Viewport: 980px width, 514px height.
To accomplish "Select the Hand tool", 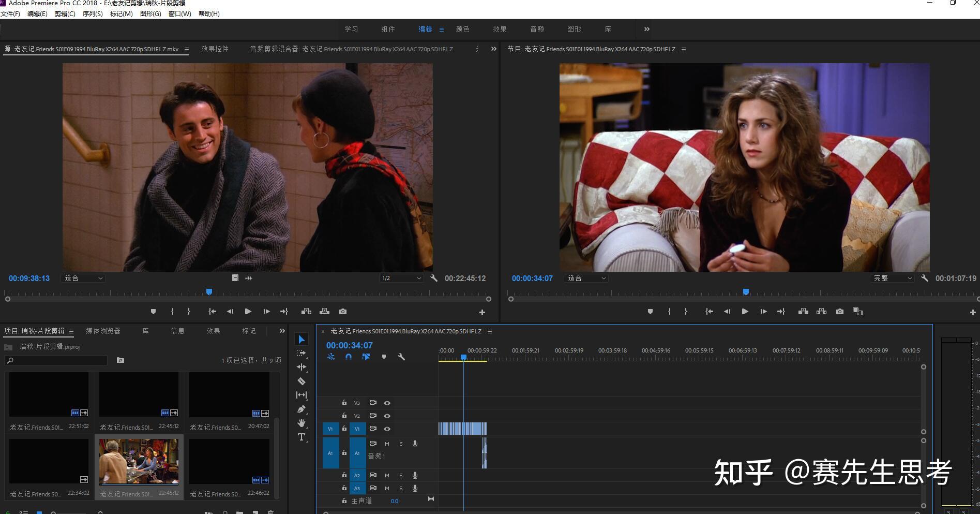I will [x=301, y=423].
